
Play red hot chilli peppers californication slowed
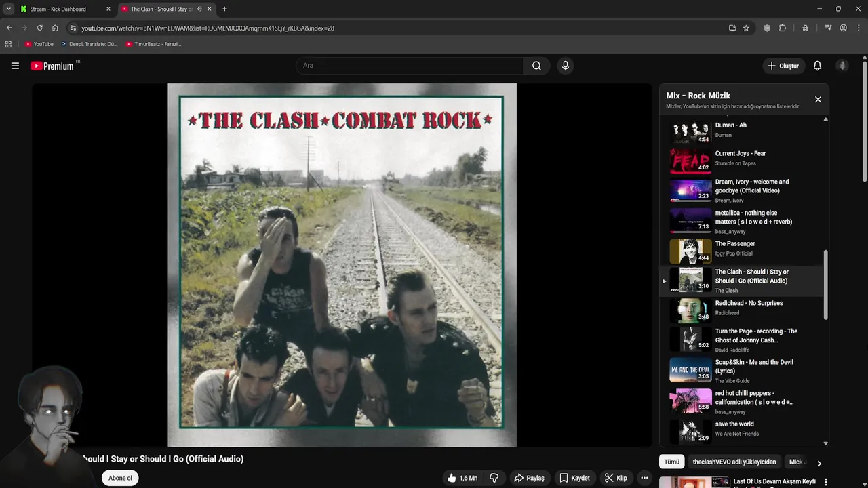point(743,402)
